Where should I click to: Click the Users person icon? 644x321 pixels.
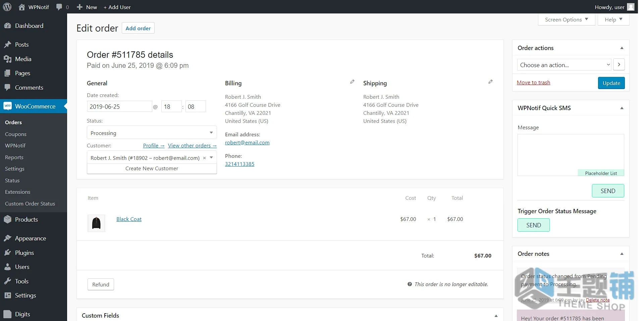[x=7, y=267]
